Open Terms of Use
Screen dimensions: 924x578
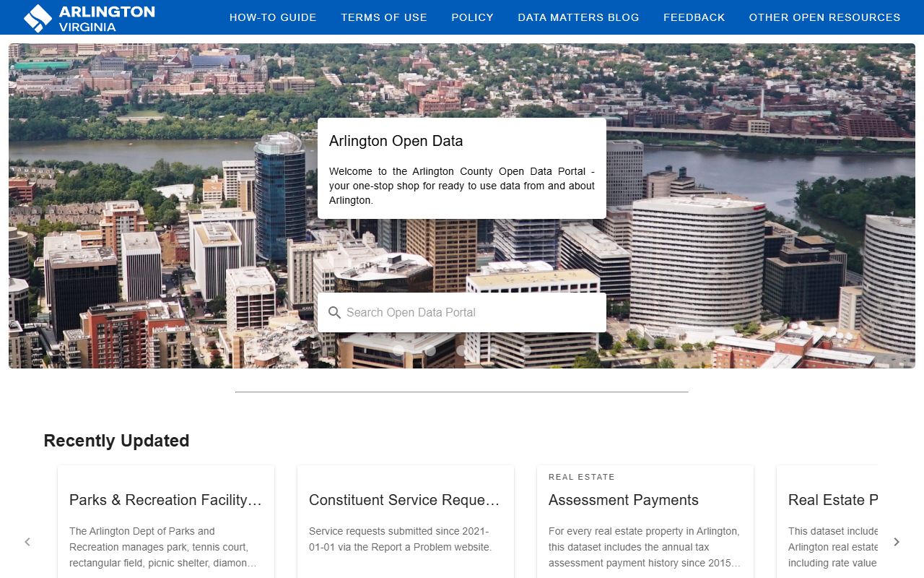(x=384, y=17)
